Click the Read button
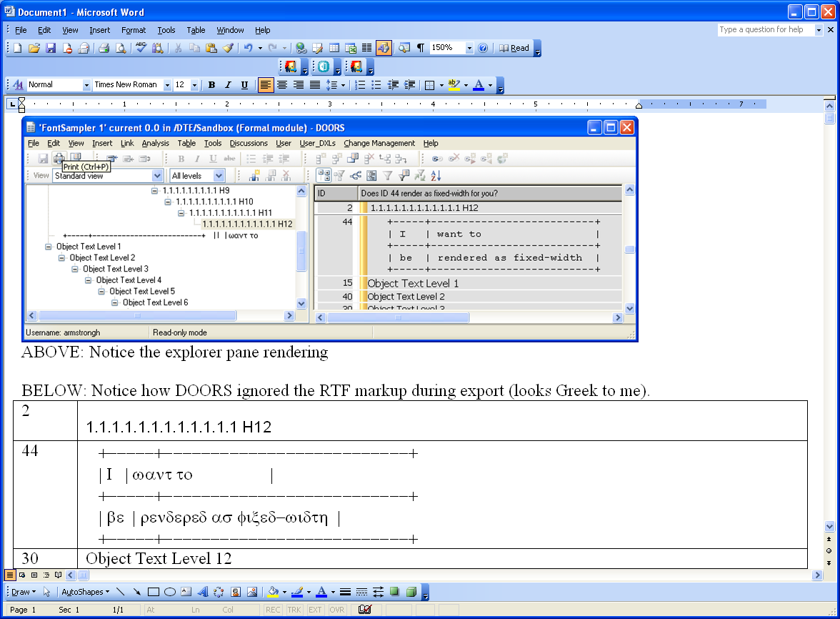Viewport: 840px width, 619px height. pos(514,48)
